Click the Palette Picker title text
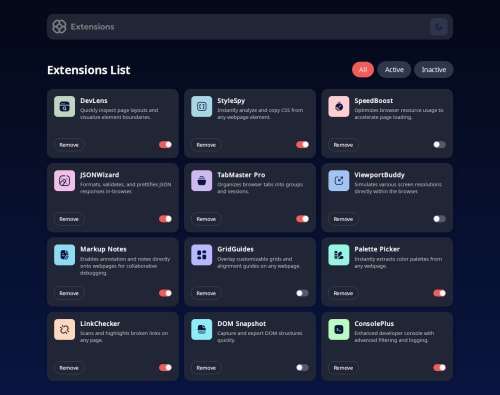Image resolution: width=500 pixels, height=395 pixels. (377, 249)
